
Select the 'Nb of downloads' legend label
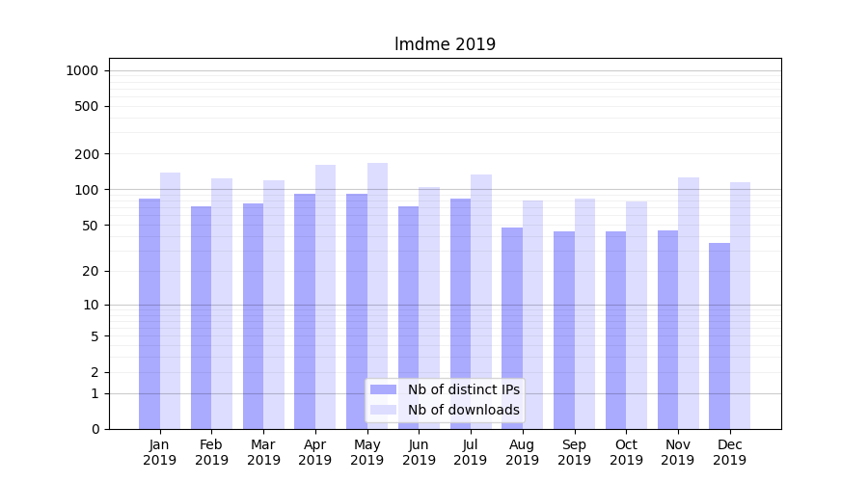click(x=463, y=410)
